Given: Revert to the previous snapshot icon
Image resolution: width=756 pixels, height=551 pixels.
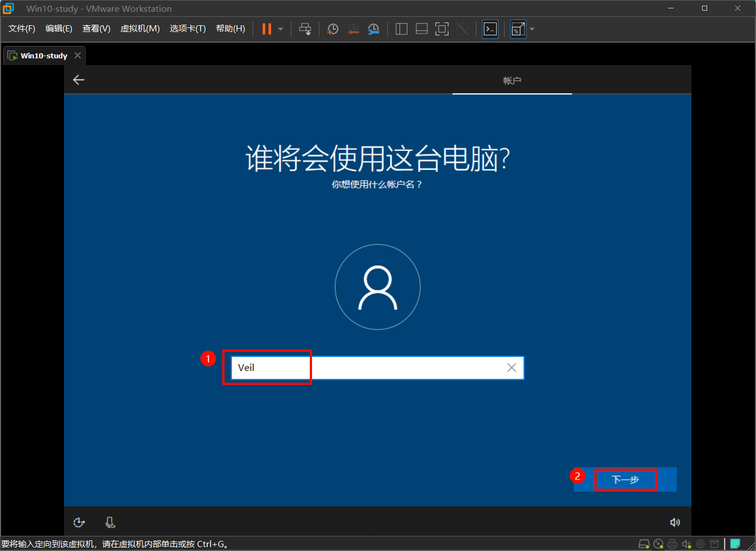Looking at the screenshot, I should pos(353,29).
